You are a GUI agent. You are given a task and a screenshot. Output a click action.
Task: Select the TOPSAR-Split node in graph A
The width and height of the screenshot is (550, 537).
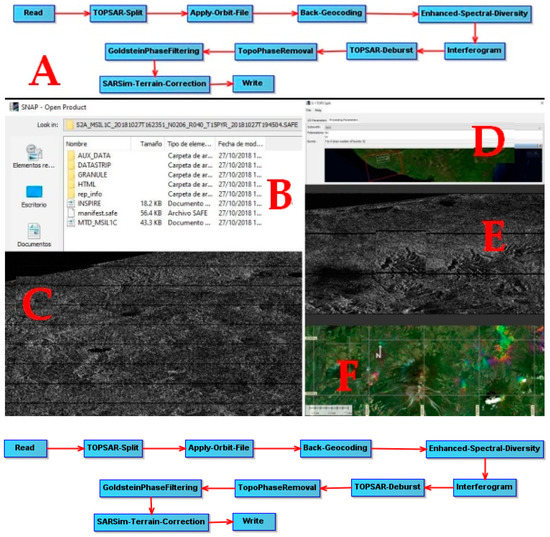coord(118,13)
